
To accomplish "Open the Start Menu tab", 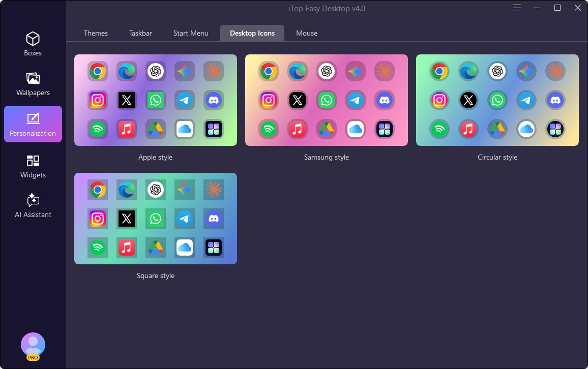I will (x=191, y=33).
